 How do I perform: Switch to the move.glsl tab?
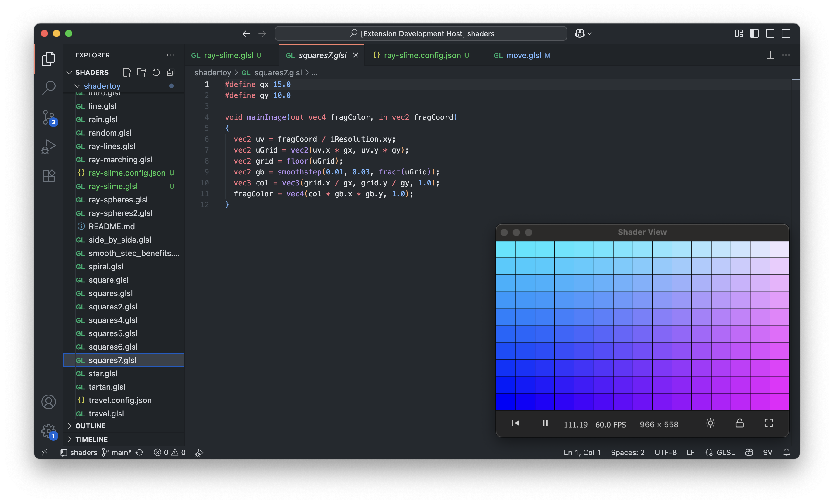pos(523,55)
